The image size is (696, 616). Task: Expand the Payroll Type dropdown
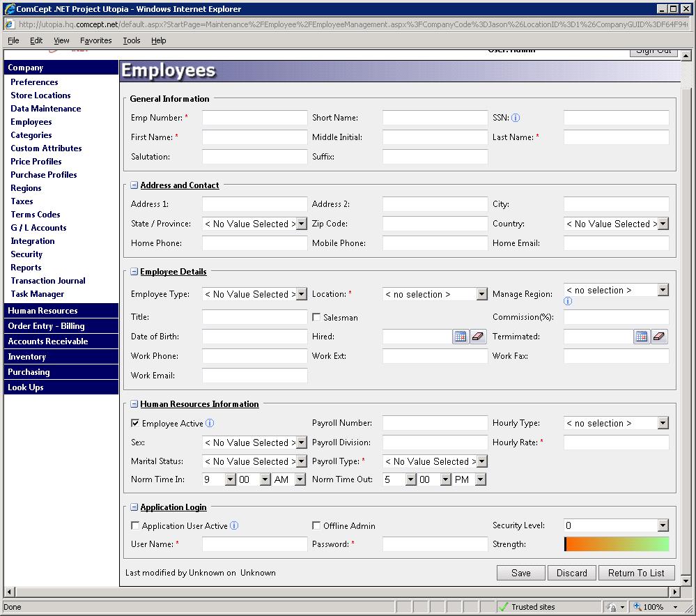point(481,461)
